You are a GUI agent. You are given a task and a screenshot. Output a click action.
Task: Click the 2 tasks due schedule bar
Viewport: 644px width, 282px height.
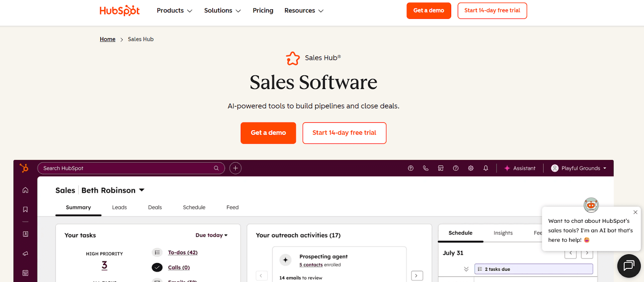534,269
